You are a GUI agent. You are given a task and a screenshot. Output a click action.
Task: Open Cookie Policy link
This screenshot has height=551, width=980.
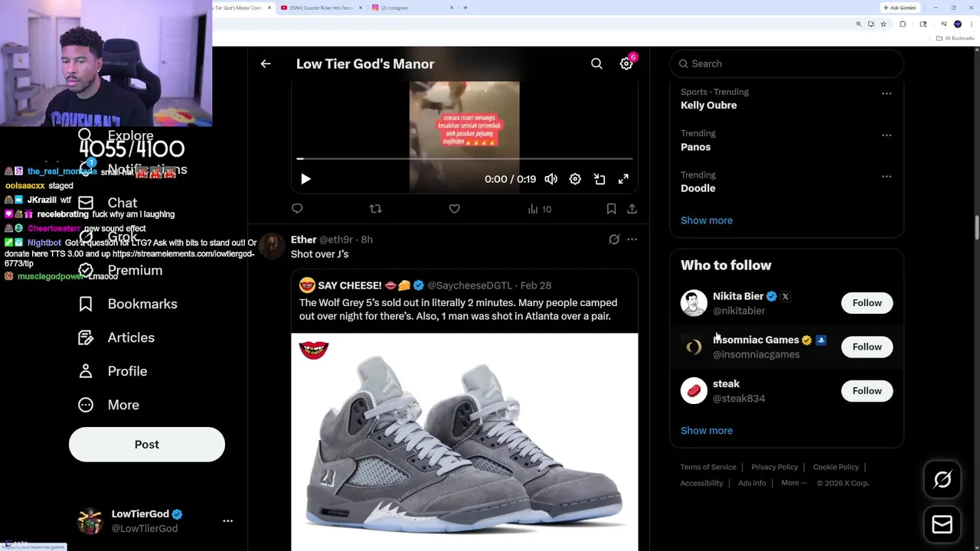pyautogui.click(x=836, y=467)
